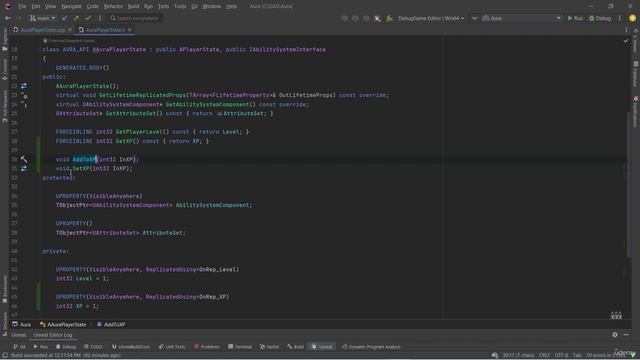Image resolution: width=640 pixels, height=360 pixels.
Task: Open the NuGet tool window
Action: pos(270,347)
